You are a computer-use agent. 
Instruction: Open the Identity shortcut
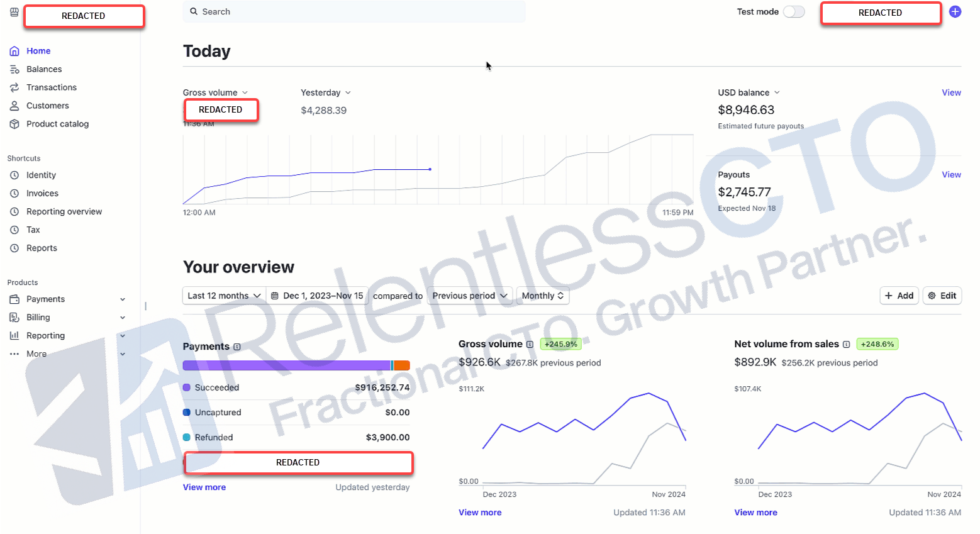[41, 175]
